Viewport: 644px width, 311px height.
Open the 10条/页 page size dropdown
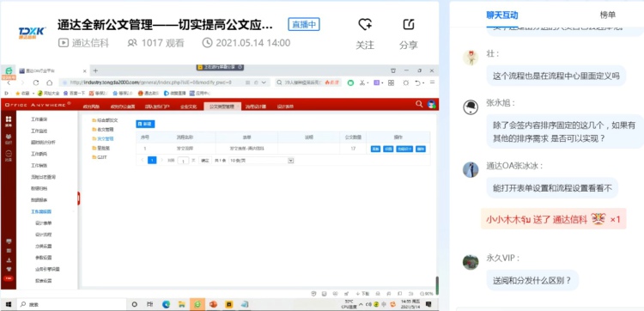coord(261,160)
